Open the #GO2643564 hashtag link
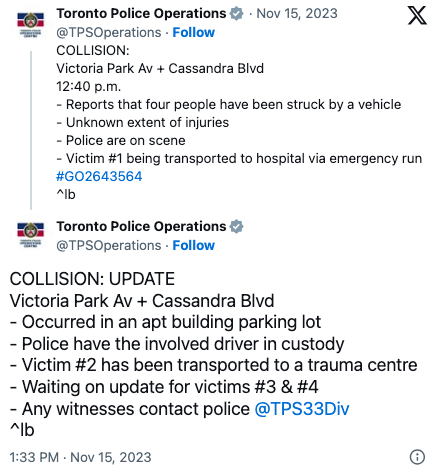This screenshot has width=441, height=469. (x=99, y=176)
